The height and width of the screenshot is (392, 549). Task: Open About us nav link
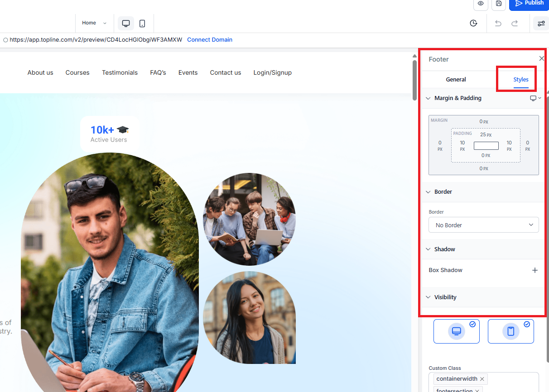pos(40,72)
